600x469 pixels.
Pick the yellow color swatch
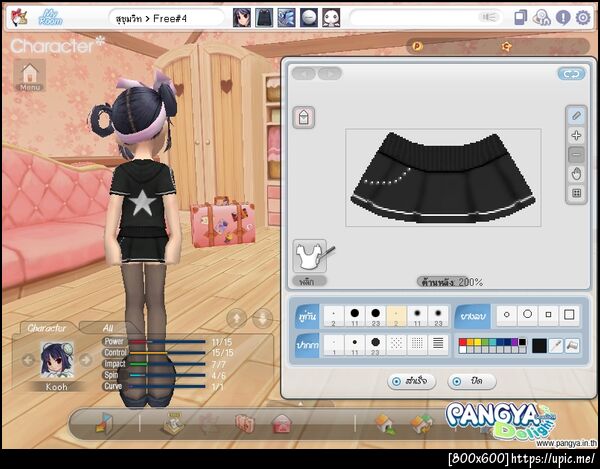(x=478, y=342)
